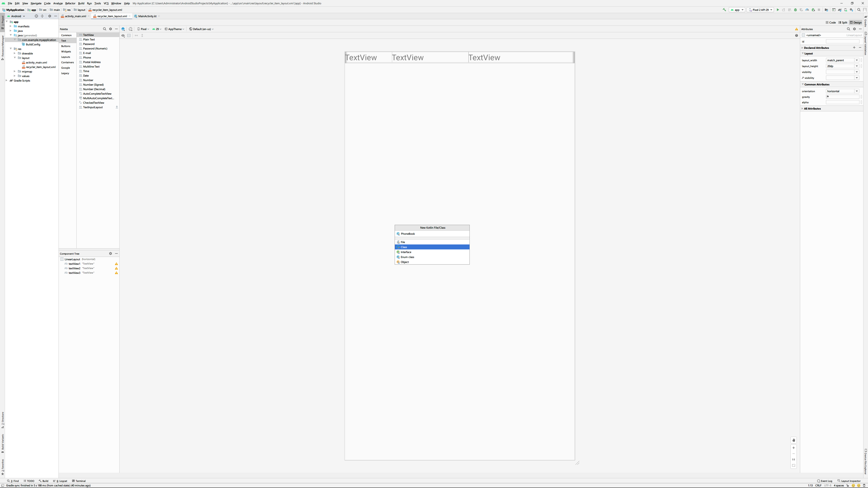The height and width of the screenshot is (488, 868).
Task: Open the AVD Manager icon
Action: (x=846, y=10)
